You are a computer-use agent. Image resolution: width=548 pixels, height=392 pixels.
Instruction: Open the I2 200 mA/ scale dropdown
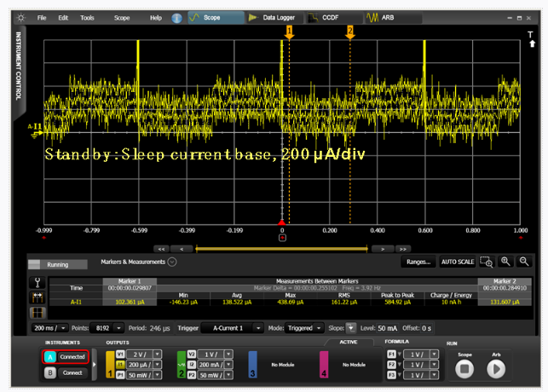click(x=228, y=365)
